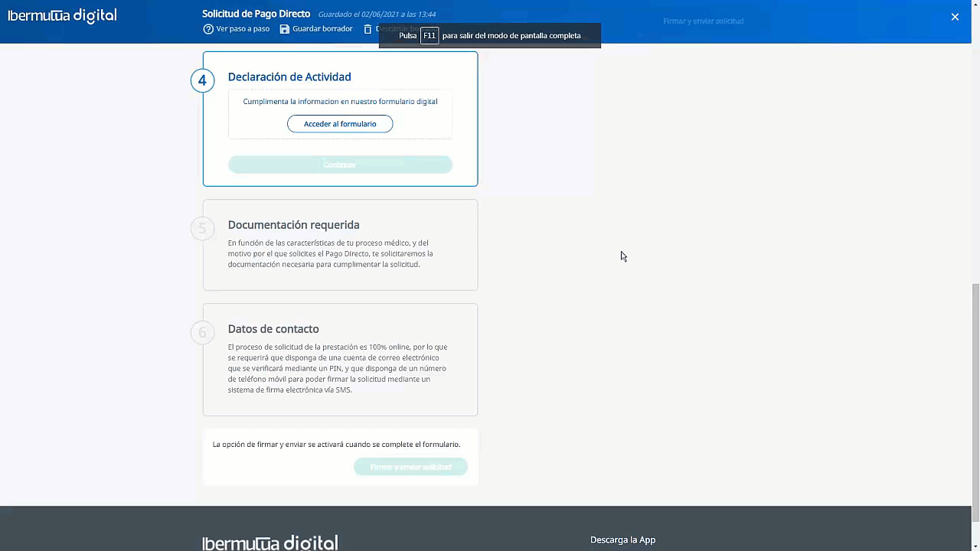Click the question mark help icon
Image resolution: width=980 pixels, height=551 pixels.
(x=208, y=29)
